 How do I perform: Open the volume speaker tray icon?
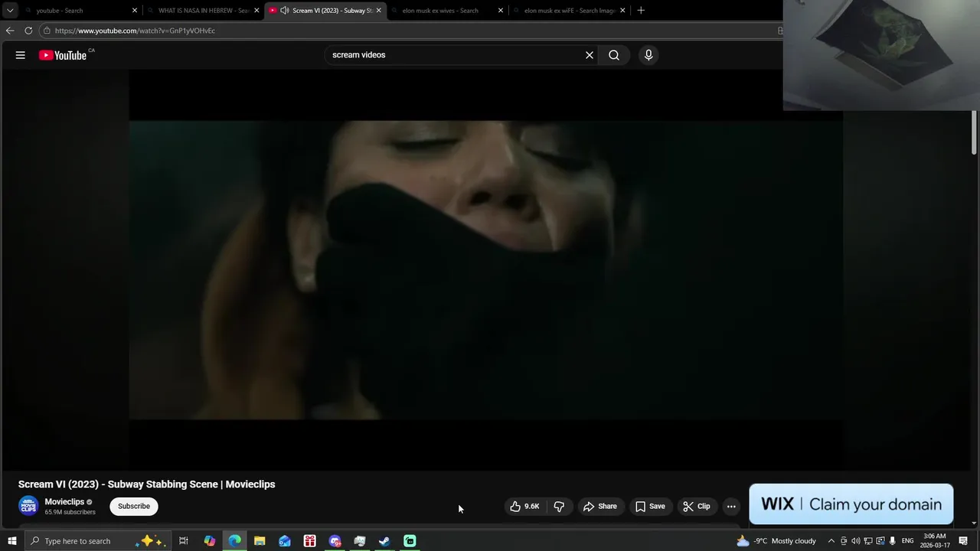[x=856, y=541]
